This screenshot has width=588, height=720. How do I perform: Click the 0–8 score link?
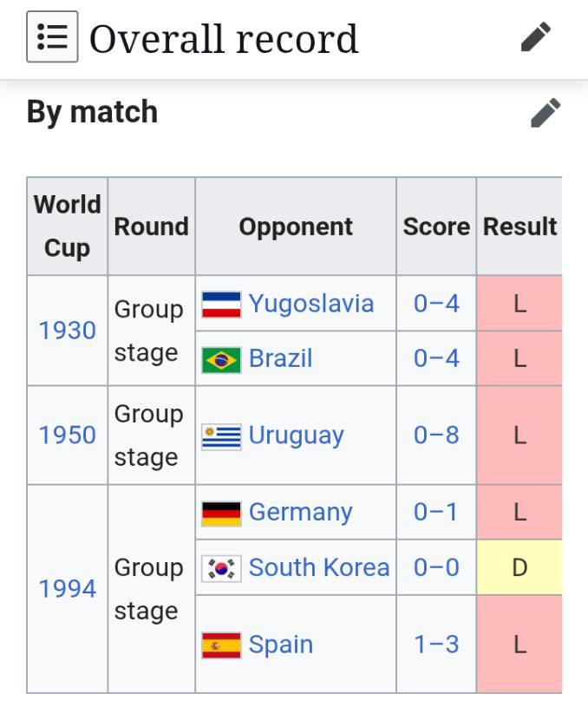(x=436, y=435)
